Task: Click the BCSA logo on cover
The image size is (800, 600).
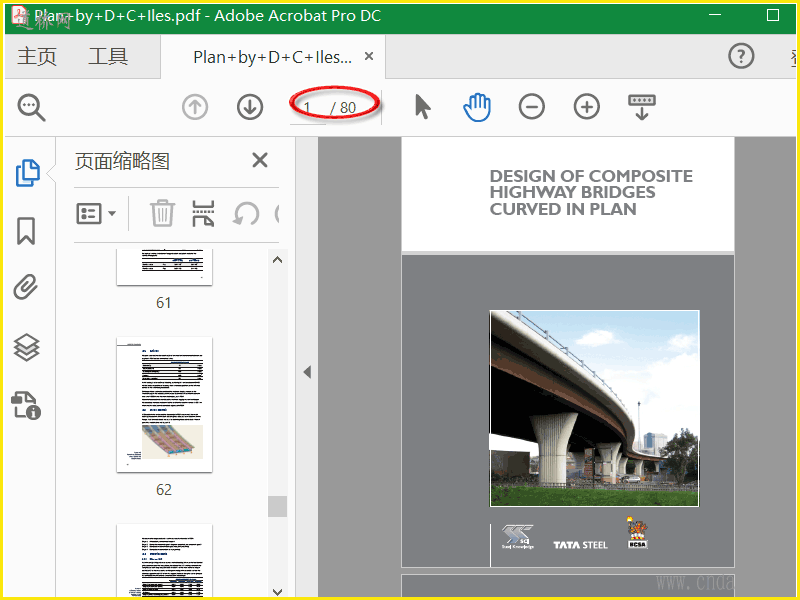Action: (637, 533)
